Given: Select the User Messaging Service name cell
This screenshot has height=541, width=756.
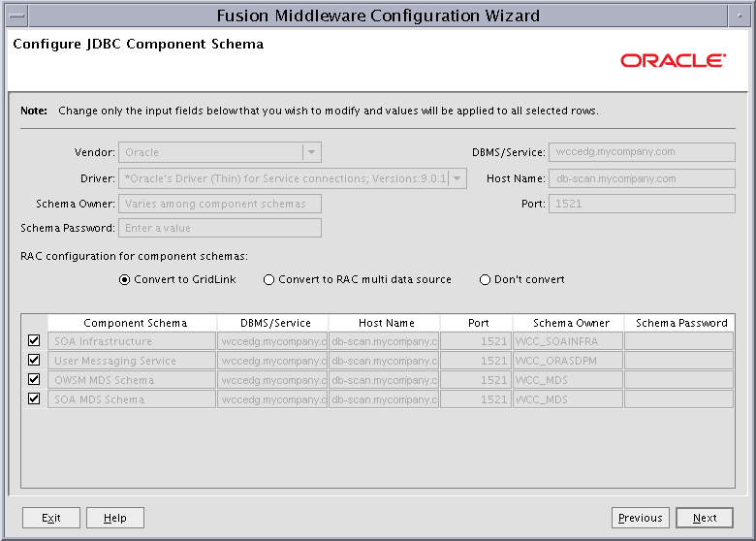Looking at the screenshot, I should pos(132,361).
